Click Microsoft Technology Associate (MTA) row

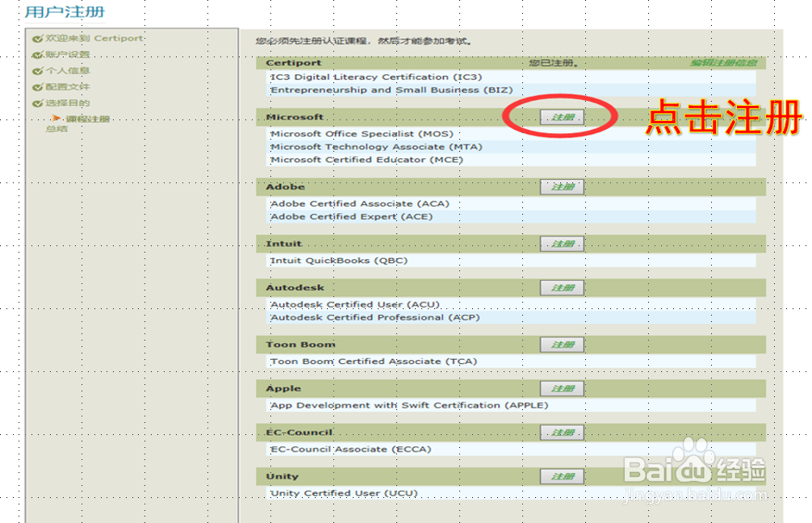coord(511,147)
